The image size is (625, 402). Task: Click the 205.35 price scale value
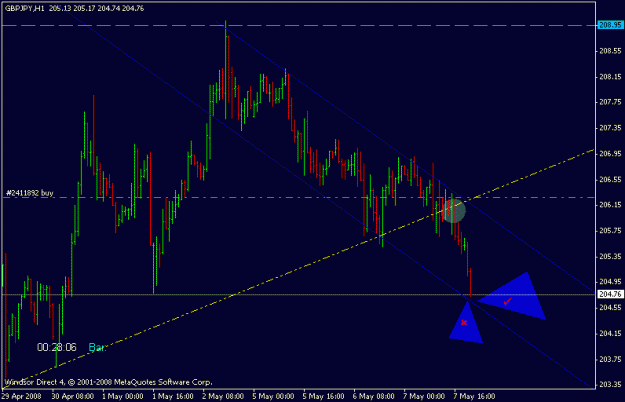coord(610,256)
